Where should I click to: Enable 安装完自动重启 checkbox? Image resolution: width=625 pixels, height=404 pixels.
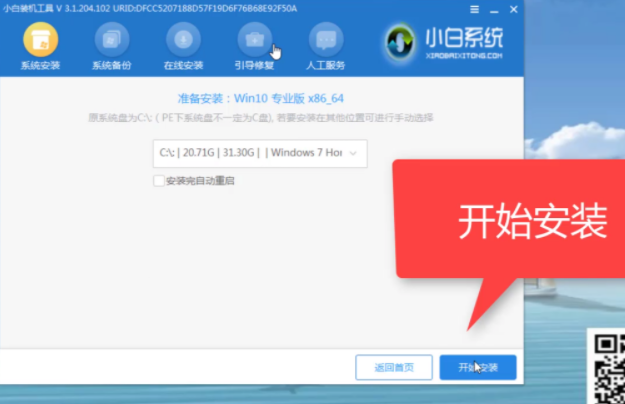pyautogui.click(x=159, y=181)
